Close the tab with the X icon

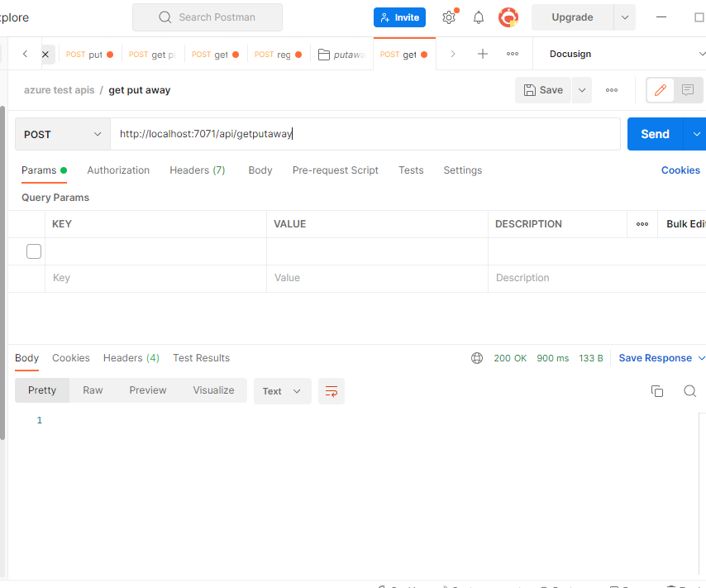coord(45,55)
